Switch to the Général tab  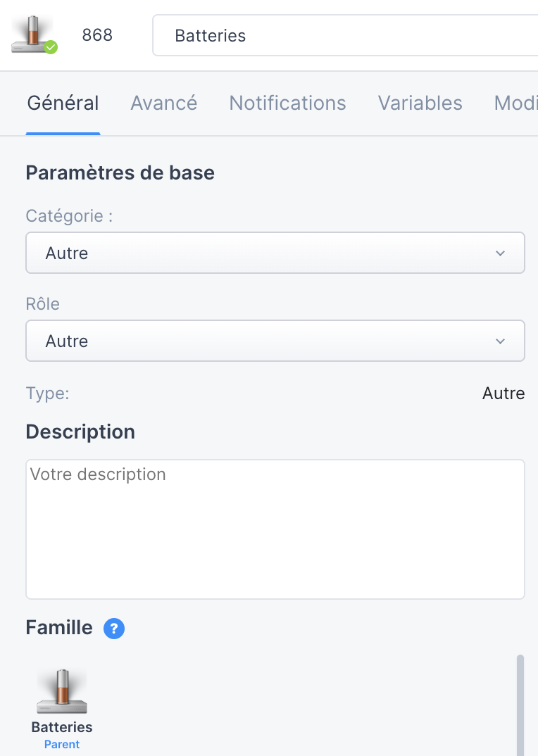(x=63, y=103)
